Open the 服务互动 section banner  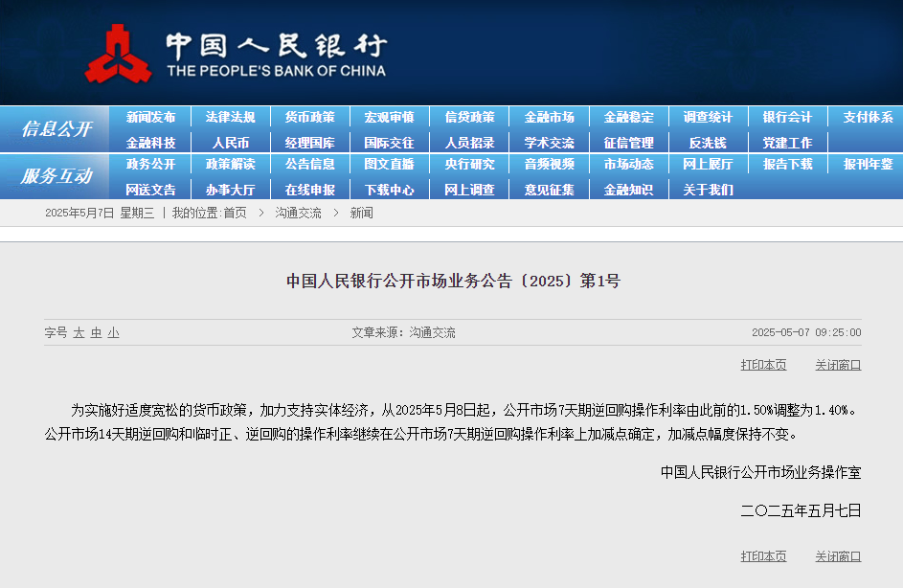(56, 176)
